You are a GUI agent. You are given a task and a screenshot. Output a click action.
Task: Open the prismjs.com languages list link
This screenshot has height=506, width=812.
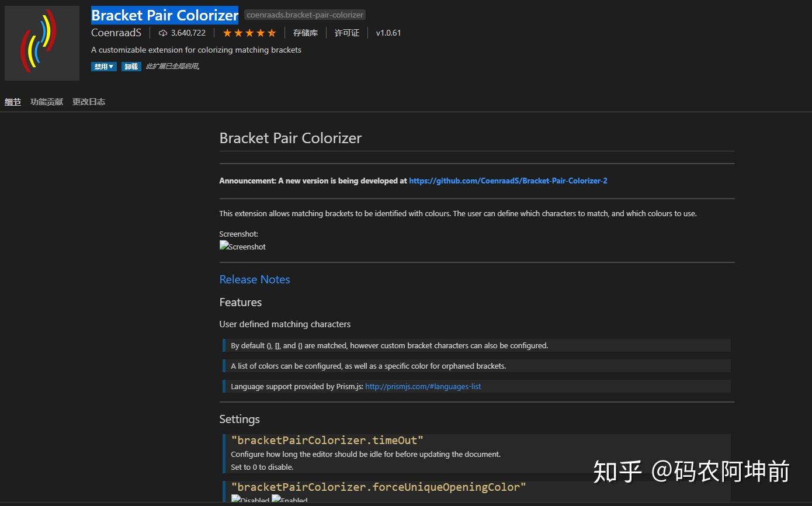pos(422,386)
